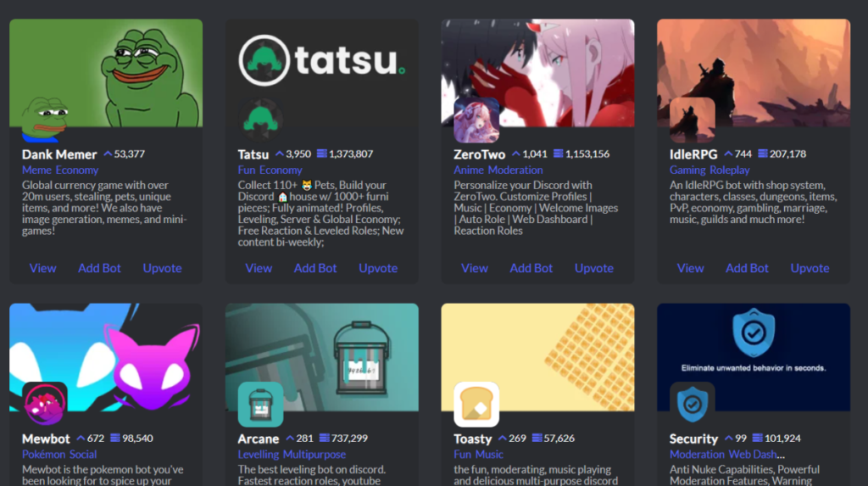Click the ZeroTwo anime avatar icon
This screenshot has width=868, height=486.
(476, 120)
